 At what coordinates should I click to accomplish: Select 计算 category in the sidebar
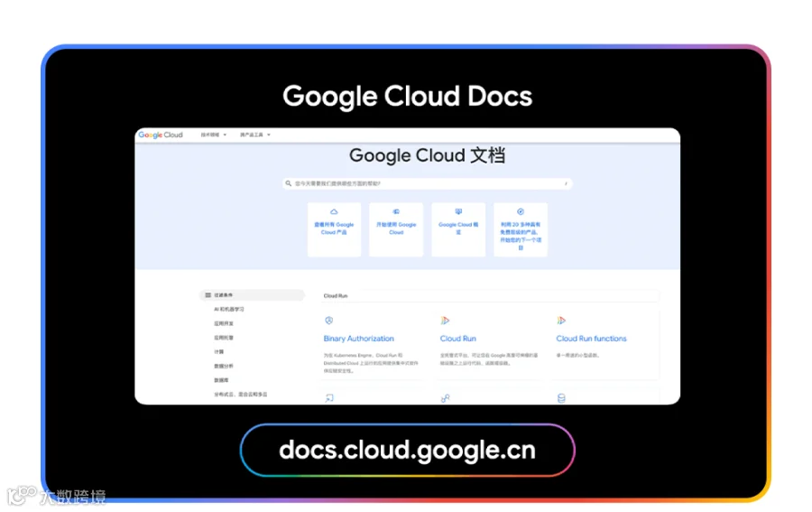click(x=219, y=352)
